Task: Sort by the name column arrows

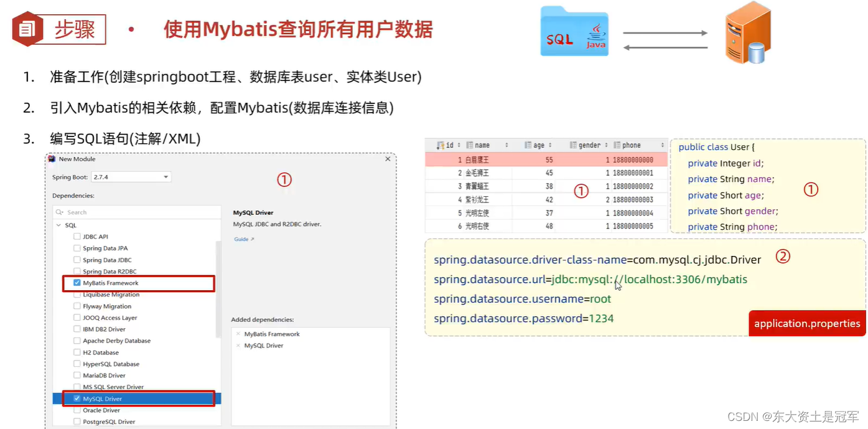Action: (506, 145)
